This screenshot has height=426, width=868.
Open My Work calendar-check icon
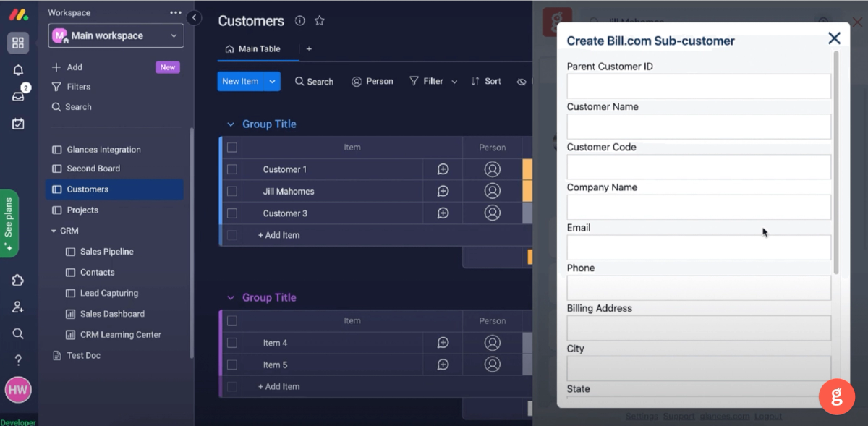(x=18, y=124)
